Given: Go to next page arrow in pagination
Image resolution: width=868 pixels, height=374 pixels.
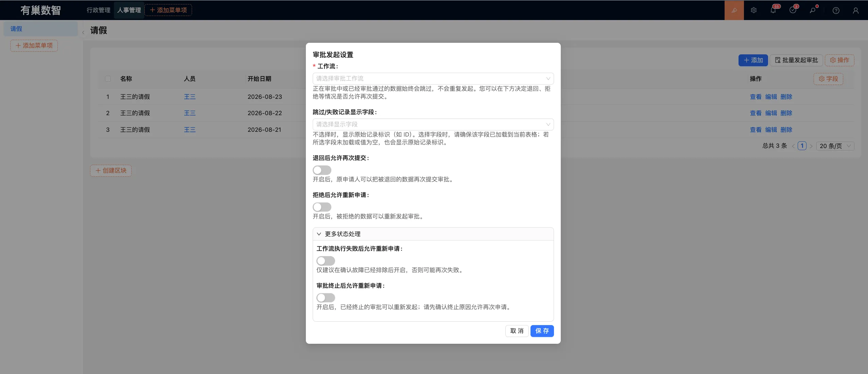Looking at the screenshot, I should pos(811,146).
